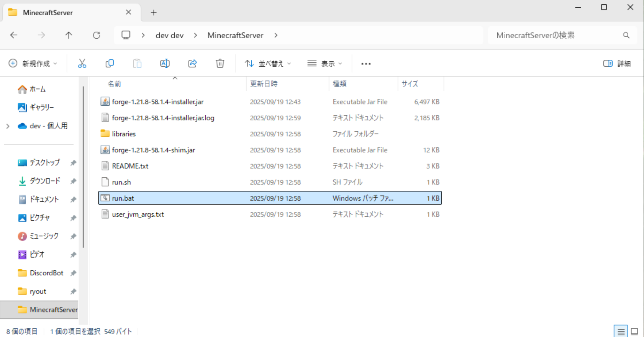Click the Share icon in toolbar
The width and height of the screenshot is (644, 337).
(192, 64)
